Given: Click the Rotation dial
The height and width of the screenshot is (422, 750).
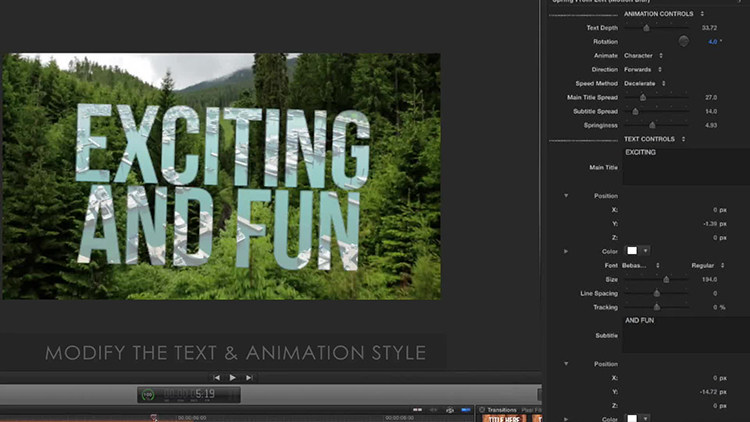Looking at the screenshot, I should point(684,41).
